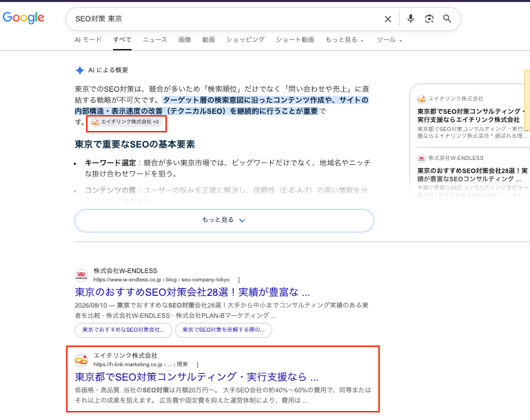The height and width of the screenshot is (420, 530).
Task: Open options menu for W-ENDLESS result
Action: coord(239,280)
